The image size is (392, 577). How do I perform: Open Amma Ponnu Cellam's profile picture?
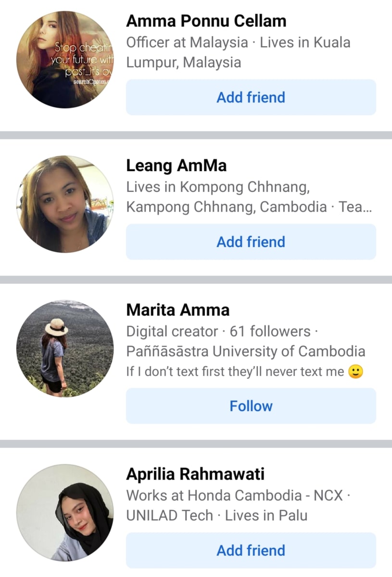[65, 59]
